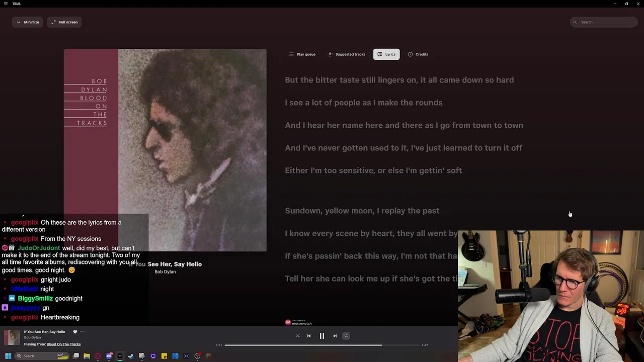Open Steam from taskbar

coord(131,356)
